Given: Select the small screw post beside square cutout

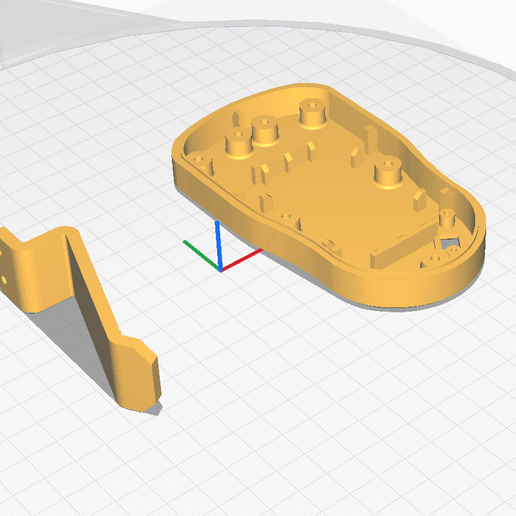Looking at the screenshot, I should pos(447,218).
